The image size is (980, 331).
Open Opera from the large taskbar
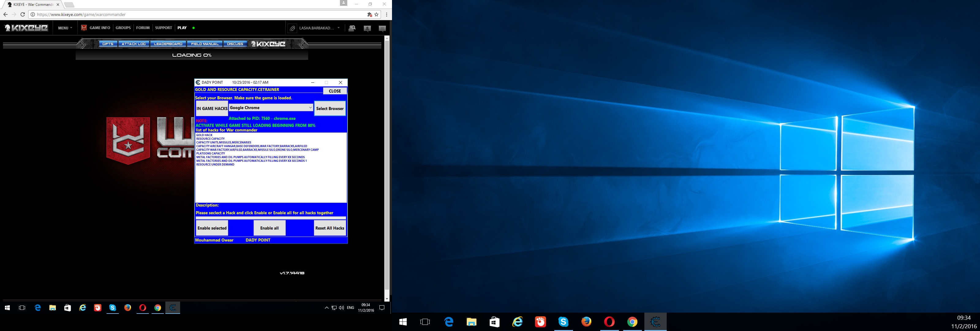coord(609,322)
